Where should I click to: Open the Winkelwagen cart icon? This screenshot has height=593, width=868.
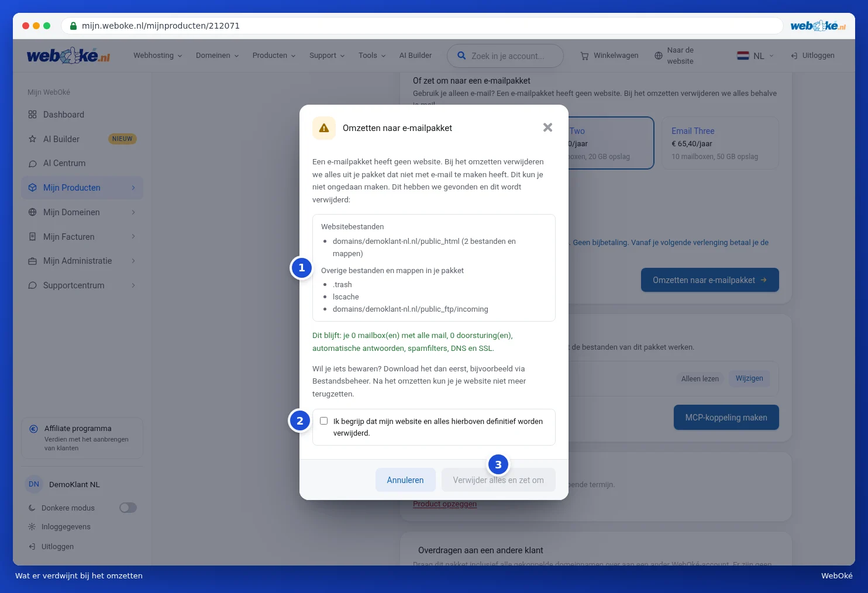(584, 56)
